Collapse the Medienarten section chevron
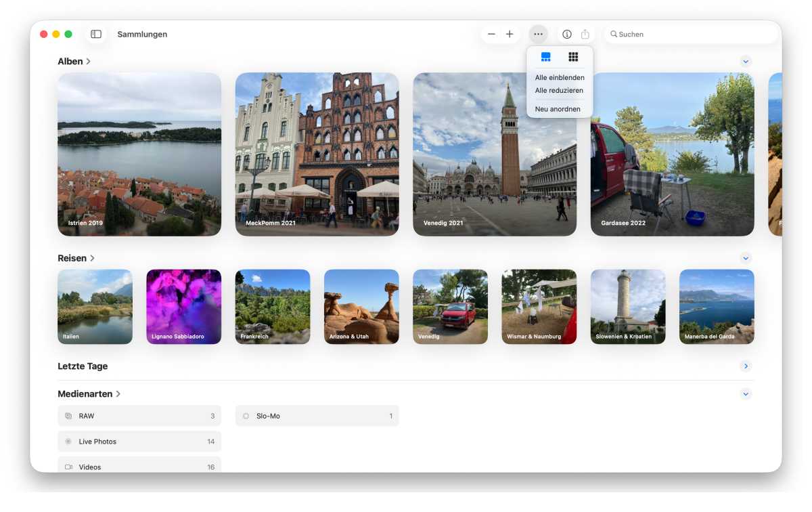The width and height of the screenshot is (812, 512). (x=746, y=394)
